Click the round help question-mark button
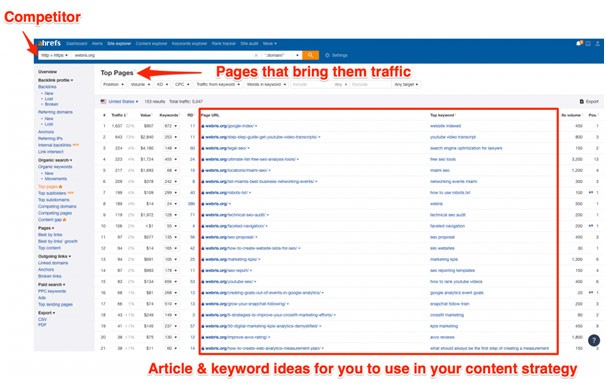This screenshot has height=383, width=606. (x=594, y=340)
